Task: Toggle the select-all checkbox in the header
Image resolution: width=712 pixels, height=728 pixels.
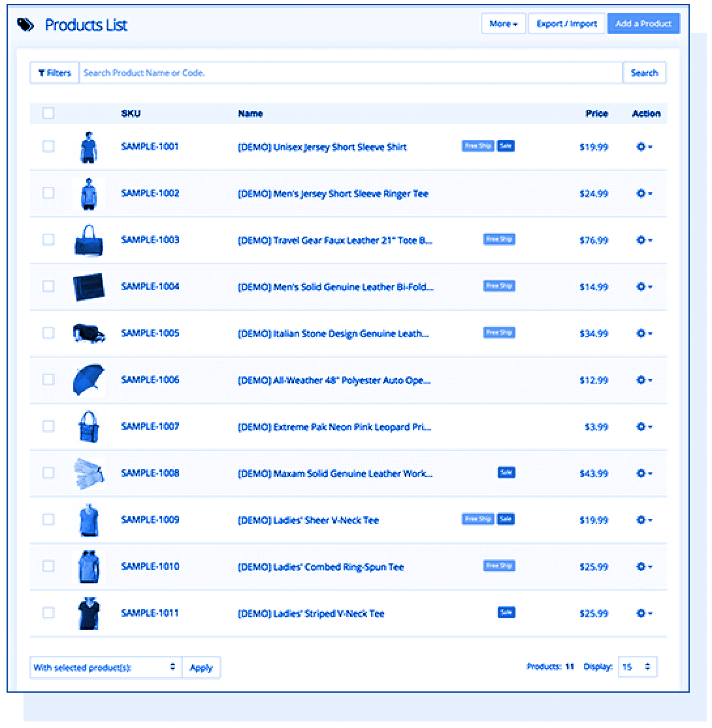Action: [x=48, y=113]
